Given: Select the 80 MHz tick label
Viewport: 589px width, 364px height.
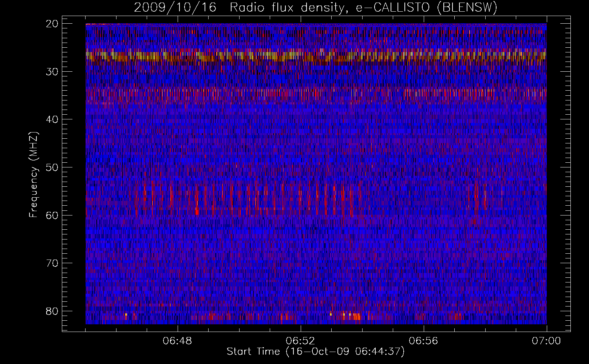Looking at the screenshot, I should coord(52,311).
